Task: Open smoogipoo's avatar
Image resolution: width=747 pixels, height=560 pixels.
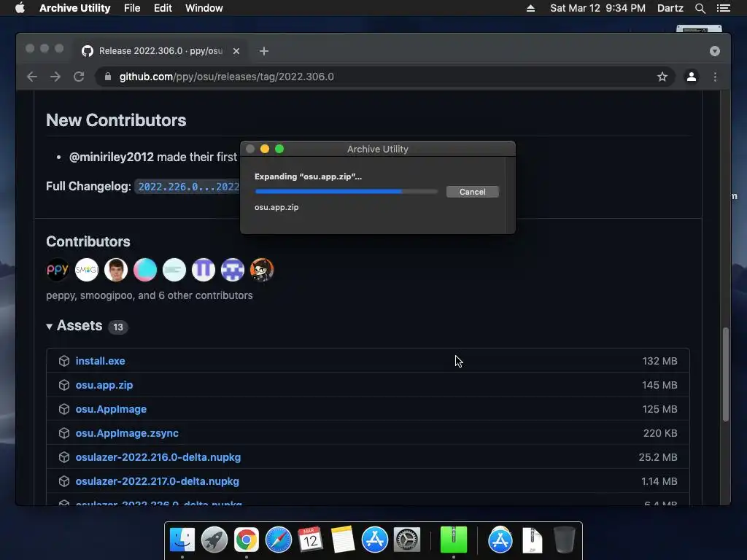Action: (x=87, y=270)
